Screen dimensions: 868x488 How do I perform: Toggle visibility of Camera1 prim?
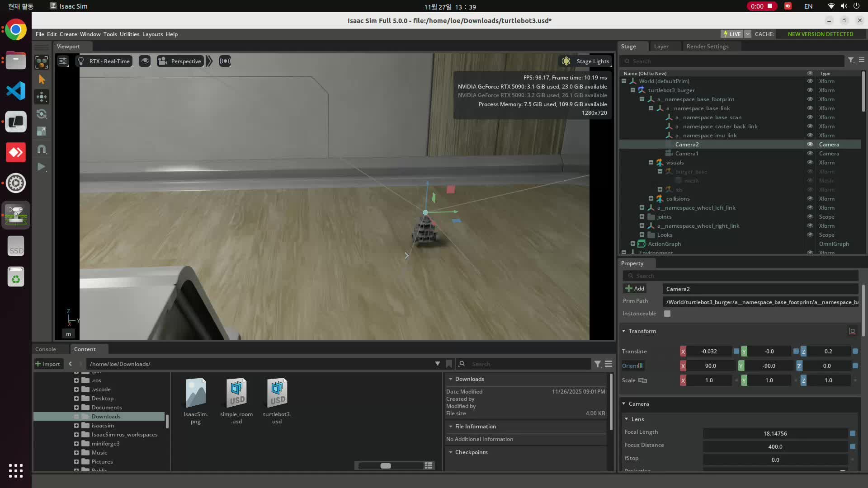810,154
